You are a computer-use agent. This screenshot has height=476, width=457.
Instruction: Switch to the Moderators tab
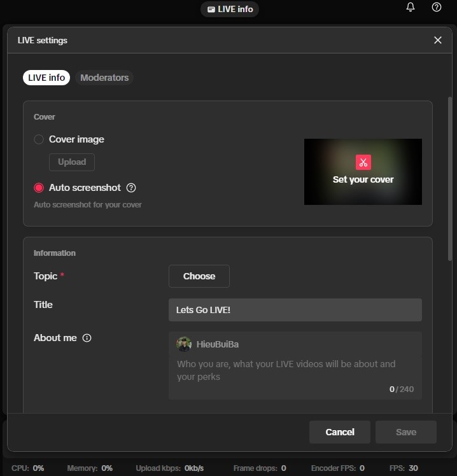[x=104, y=78]
